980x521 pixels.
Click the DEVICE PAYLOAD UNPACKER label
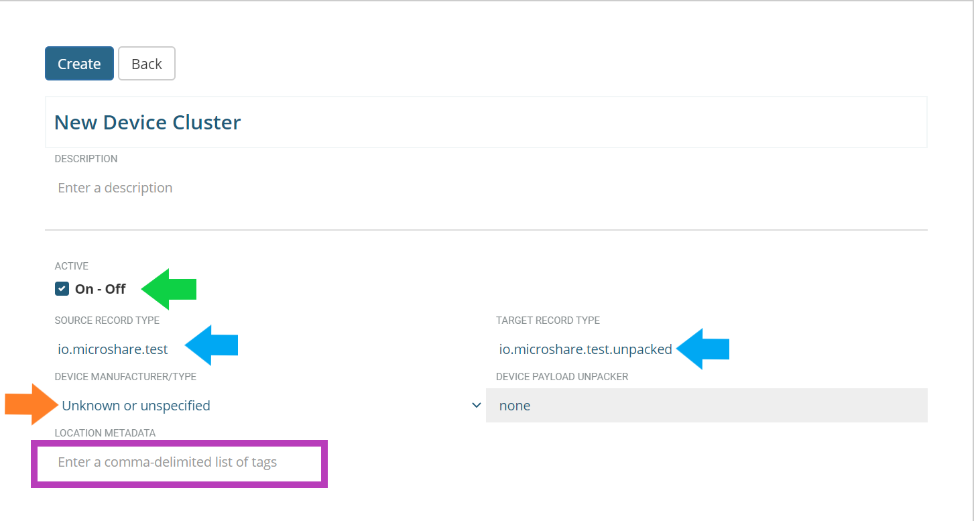coord(562,377)
